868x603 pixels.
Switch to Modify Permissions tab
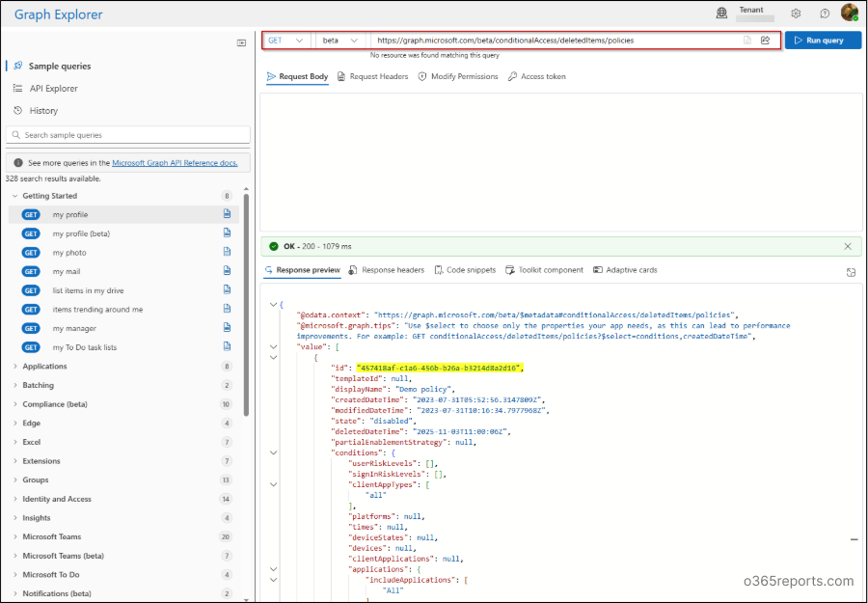(x=458, y=76)
